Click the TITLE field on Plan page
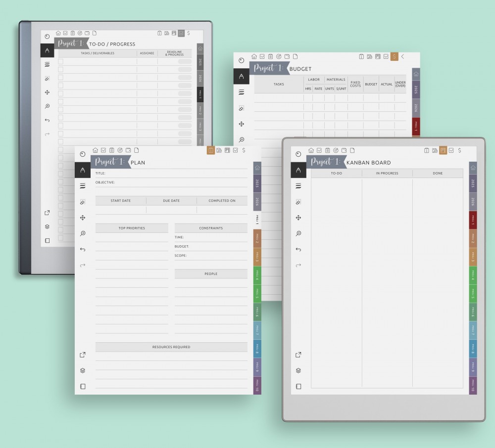 (x=173, y=174)
